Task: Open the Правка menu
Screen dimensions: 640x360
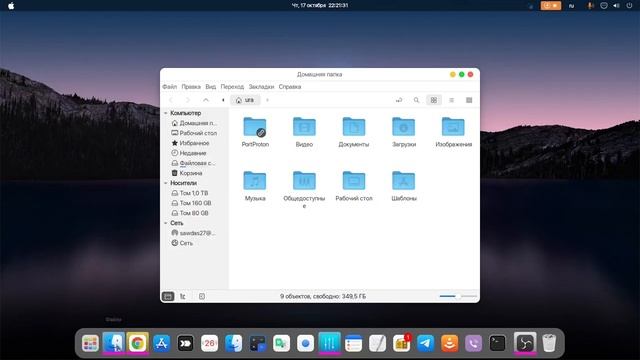Action: click(x=191, y=87)
